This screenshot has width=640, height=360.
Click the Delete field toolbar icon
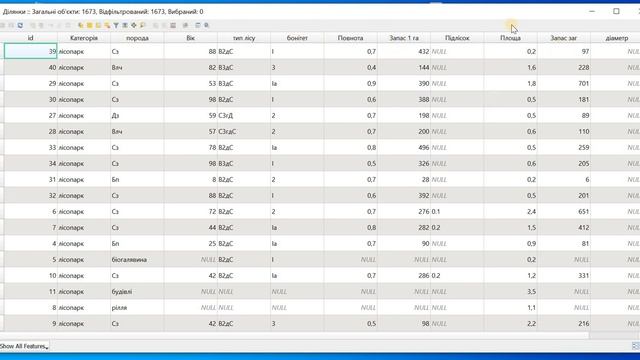coord(164,25)
